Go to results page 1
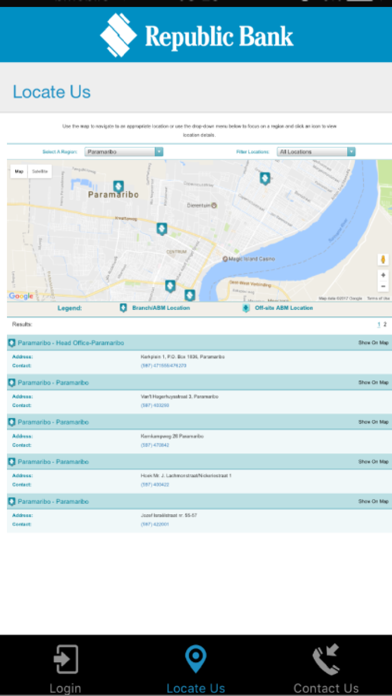 [379, 324]
